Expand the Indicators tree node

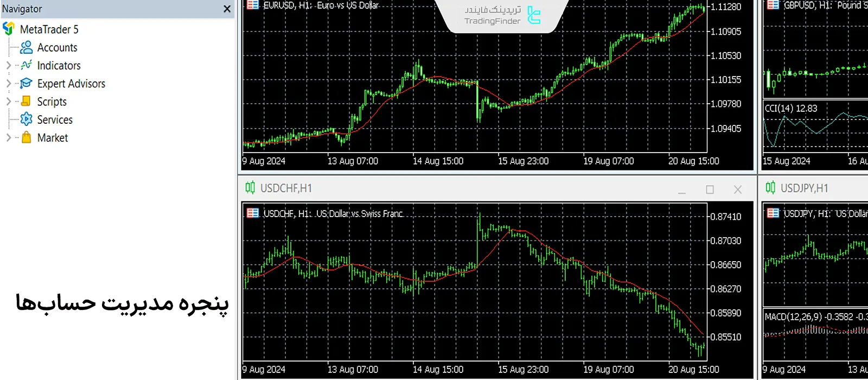tap(8, 66)
